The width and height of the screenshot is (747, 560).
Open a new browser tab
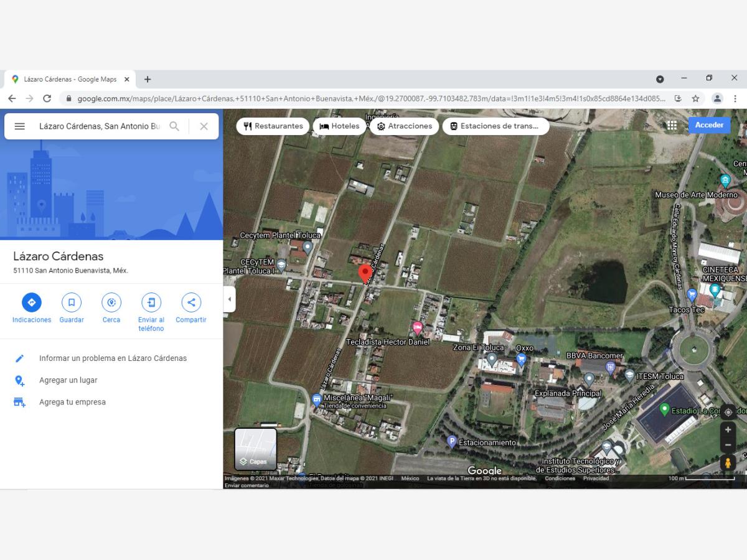pyautogui.click(x=148, y=80)
